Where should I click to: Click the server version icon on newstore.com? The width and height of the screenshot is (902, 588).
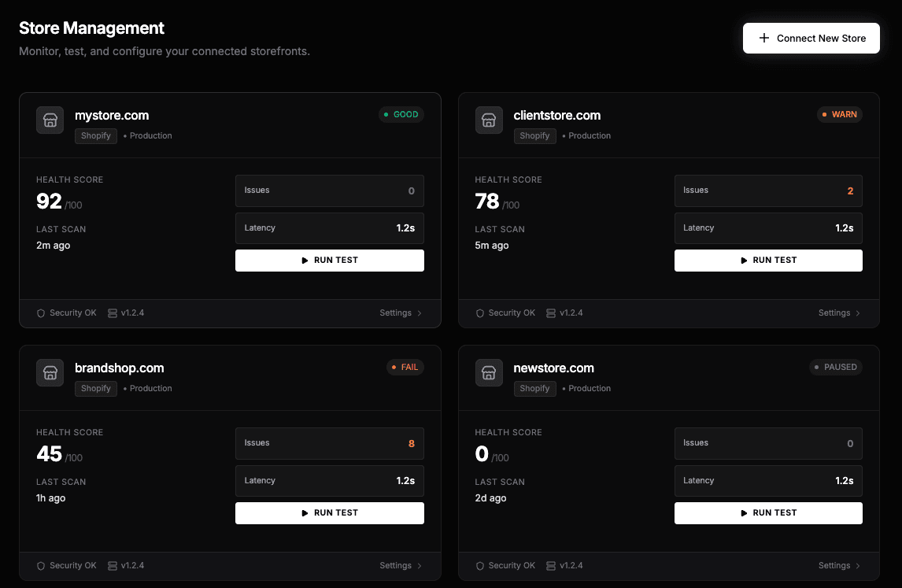tap(551, 566)
